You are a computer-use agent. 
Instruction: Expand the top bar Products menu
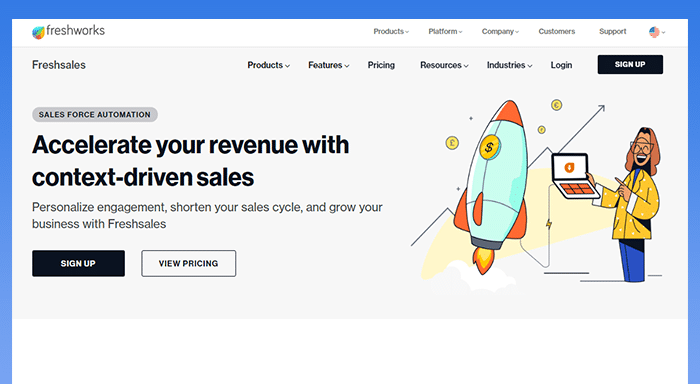391,32
